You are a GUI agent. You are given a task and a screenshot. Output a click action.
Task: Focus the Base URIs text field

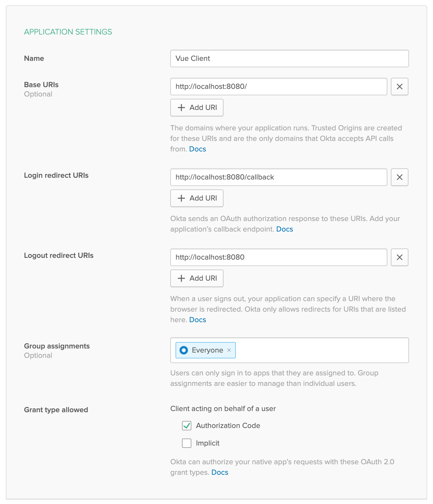point(279,87)
